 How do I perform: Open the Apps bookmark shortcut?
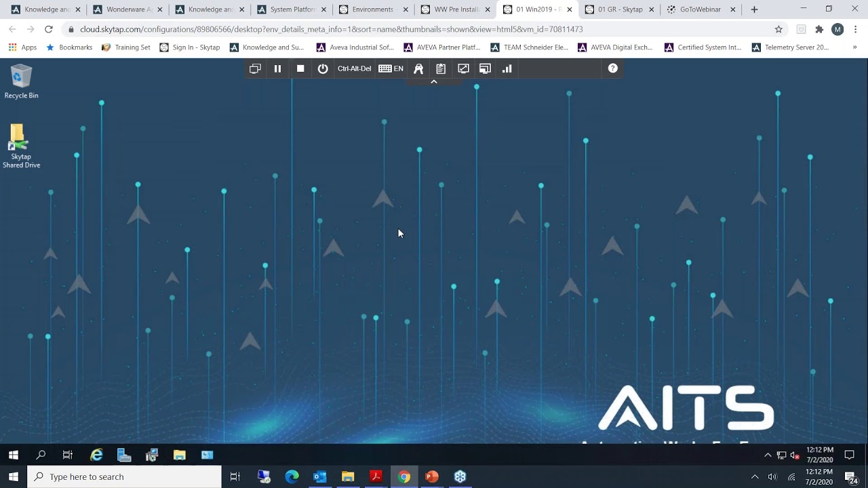[22, 47]
